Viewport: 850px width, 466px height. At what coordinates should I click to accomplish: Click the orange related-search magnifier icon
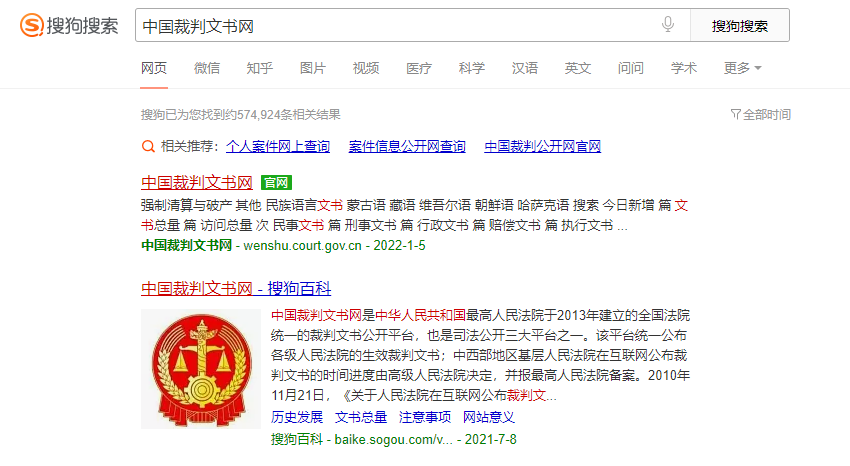(x=148, y=146)
